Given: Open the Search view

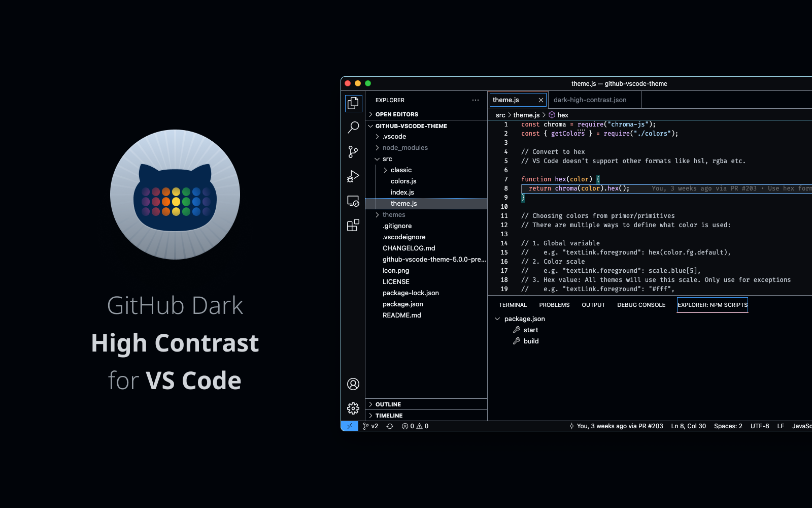Looking at the screenshot, I should click(x=353, y=128).
